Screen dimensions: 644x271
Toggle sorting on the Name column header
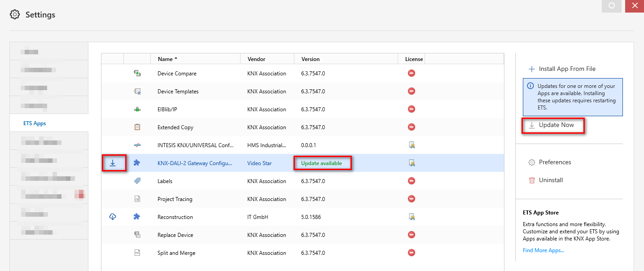(x=166, y=59)
